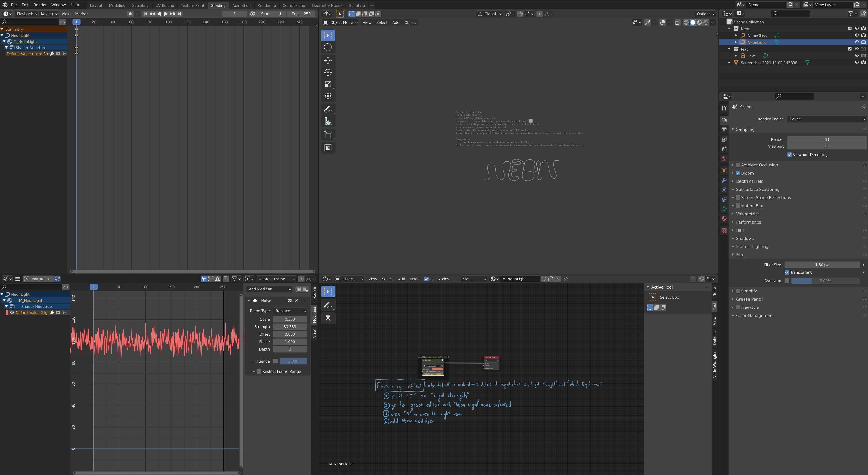
Task: Open the Render Properties tab in the properties editor
Action: pos(724,120)
